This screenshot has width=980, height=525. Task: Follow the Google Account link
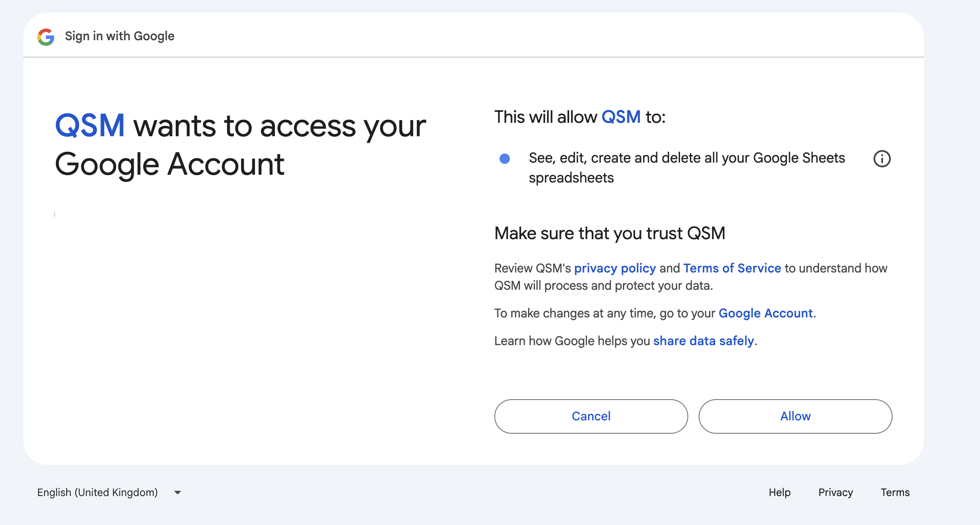pyautogui.click(x=765, y=313)
